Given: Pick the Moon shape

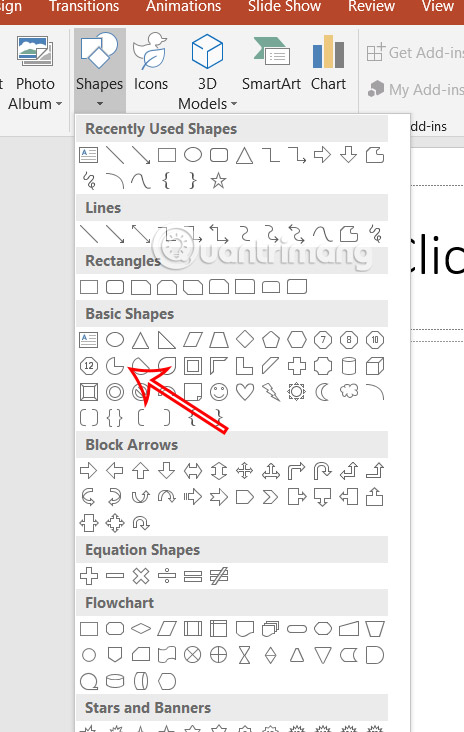Looking at the screenshot, I should (323, 392).
